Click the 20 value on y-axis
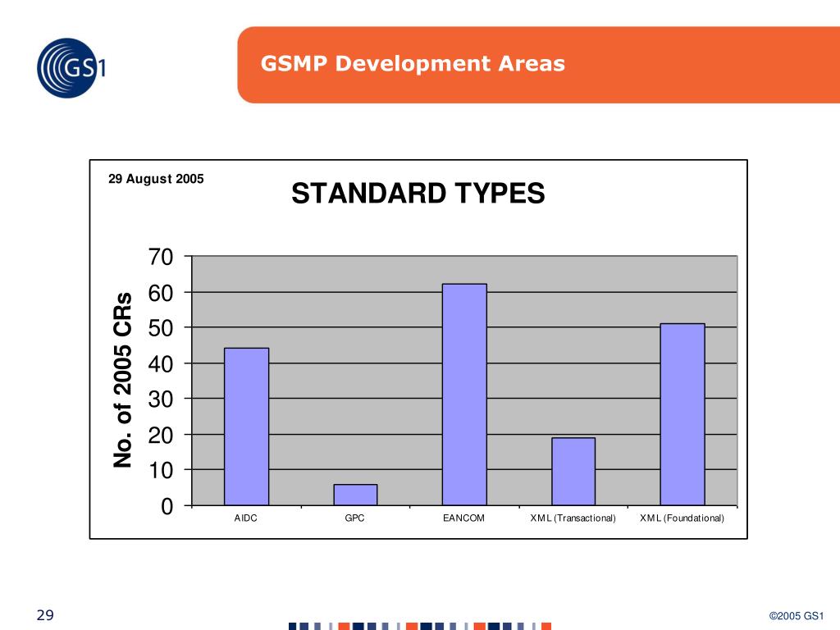Screen dimensions: 840x630 point(161,436)
